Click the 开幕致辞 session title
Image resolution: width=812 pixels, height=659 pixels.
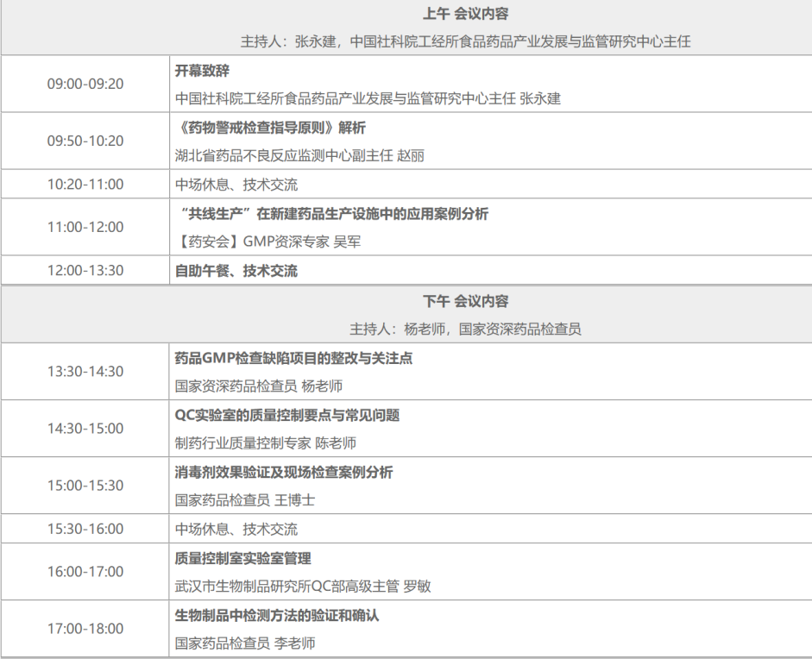(x=202, y=70)
